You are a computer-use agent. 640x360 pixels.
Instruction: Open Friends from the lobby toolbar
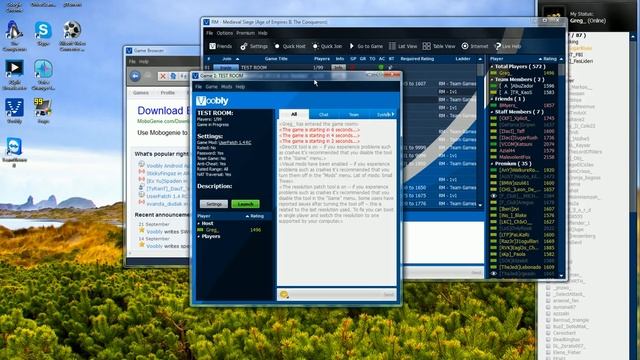click(x=220, y=46)
